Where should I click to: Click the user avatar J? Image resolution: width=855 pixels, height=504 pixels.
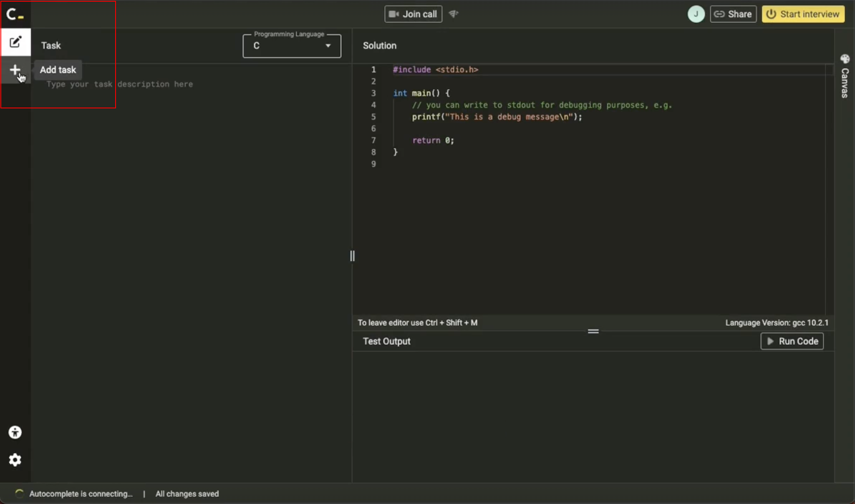tap(696, 14)
